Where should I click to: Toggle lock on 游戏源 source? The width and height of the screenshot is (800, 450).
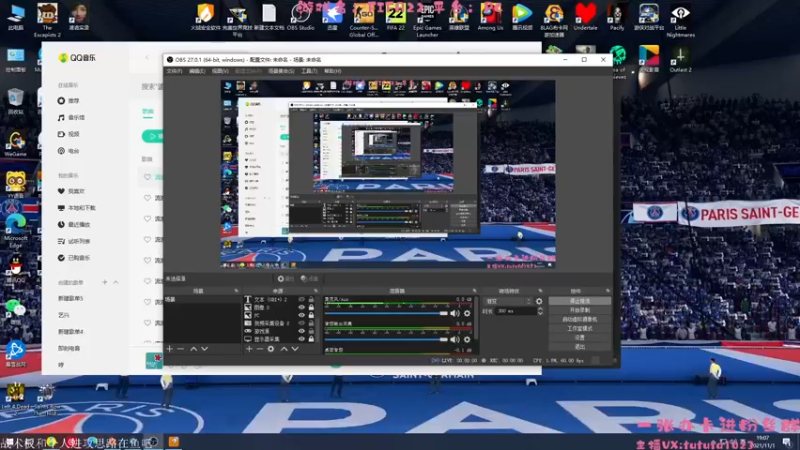tap(311, 331)
